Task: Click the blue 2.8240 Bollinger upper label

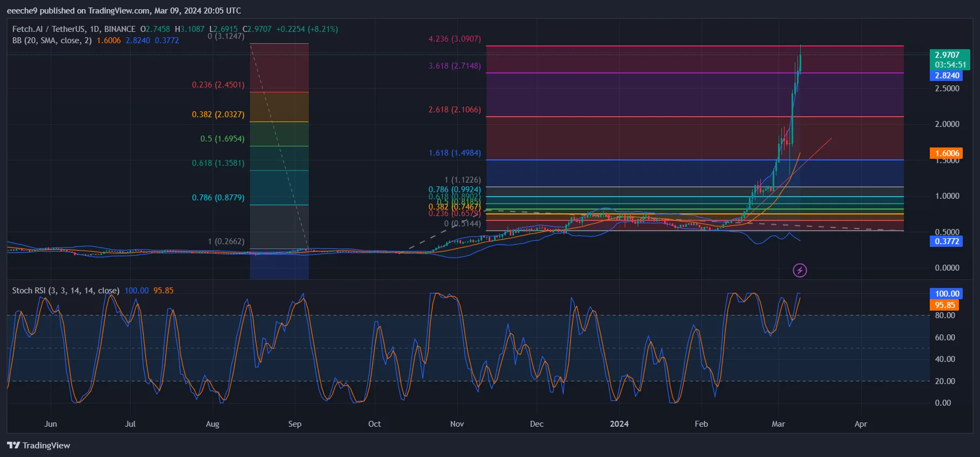Action: coord(948,76)
